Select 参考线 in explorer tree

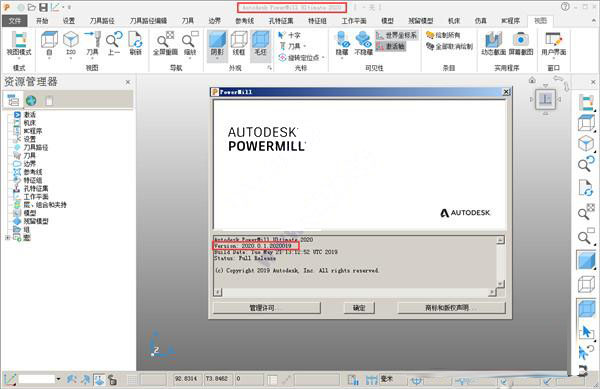(33, 172)
